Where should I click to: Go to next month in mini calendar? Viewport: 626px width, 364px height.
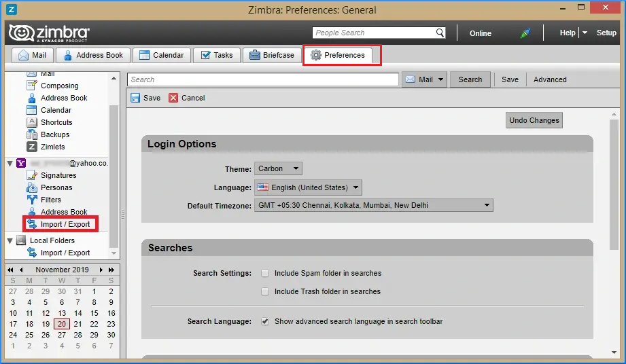pyautogui.click(x=101, y=270)
